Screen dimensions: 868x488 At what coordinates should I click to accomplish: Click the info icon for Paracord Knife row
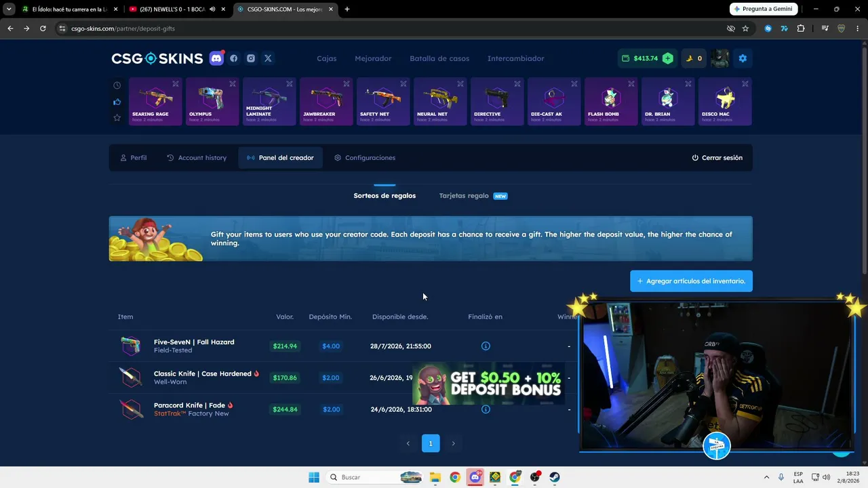click(x=486, y=409)
